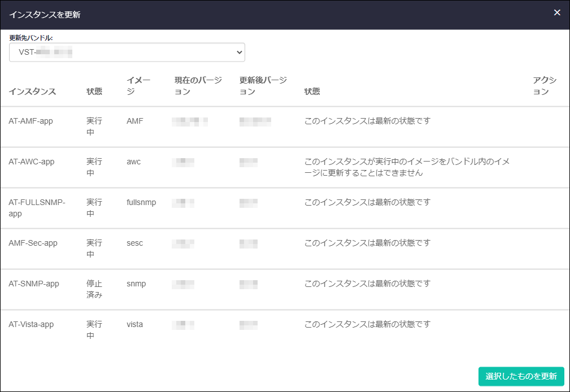The height and width of the screenshot is (392, 570).
Task: Select the AMF-Sec-app instance name
Action: click(x=33, y=243)
